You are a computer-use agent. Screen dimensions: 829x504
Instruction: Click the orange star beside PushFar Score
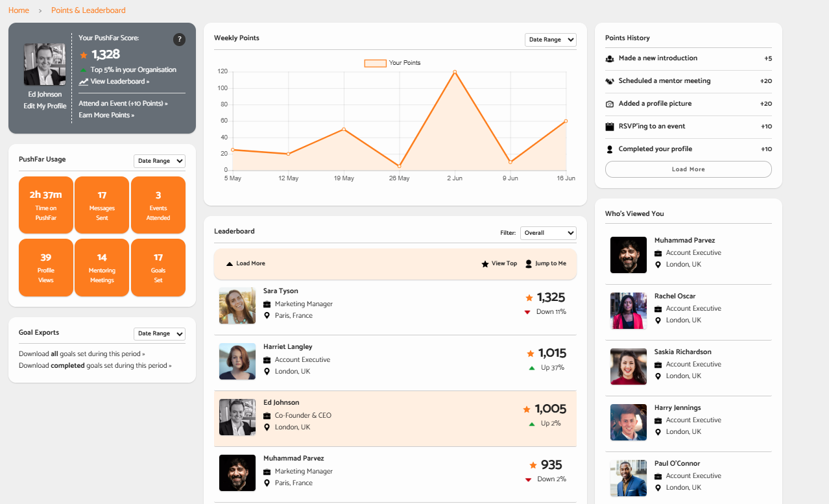coord(84,55)
